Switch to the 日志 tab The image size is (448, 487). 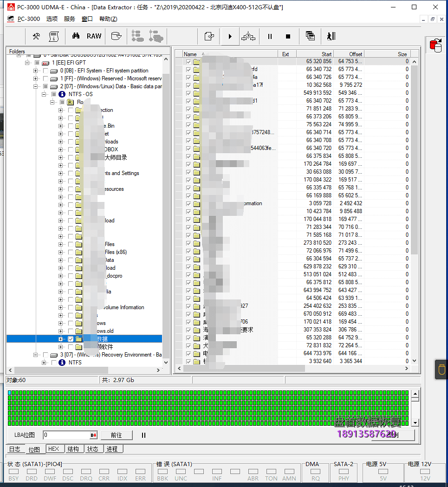coord(14,449)
